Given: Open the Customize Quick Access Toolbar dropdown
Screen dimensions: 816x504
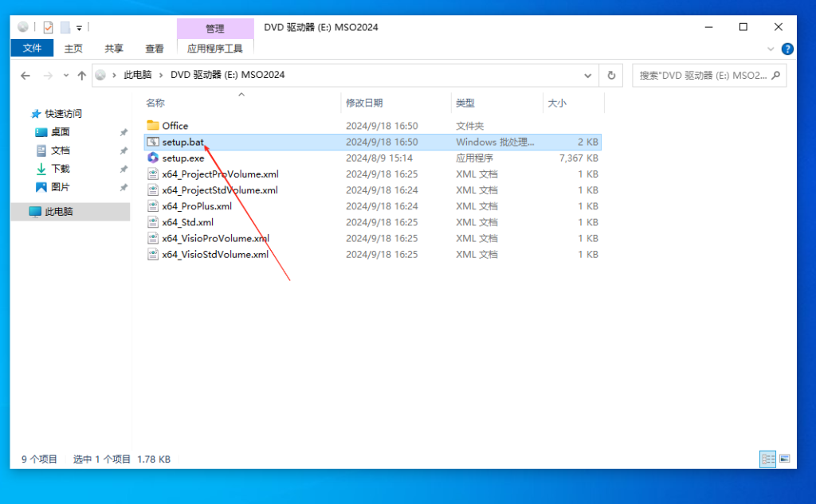Looking at the screenshot, I should [79, 28].
